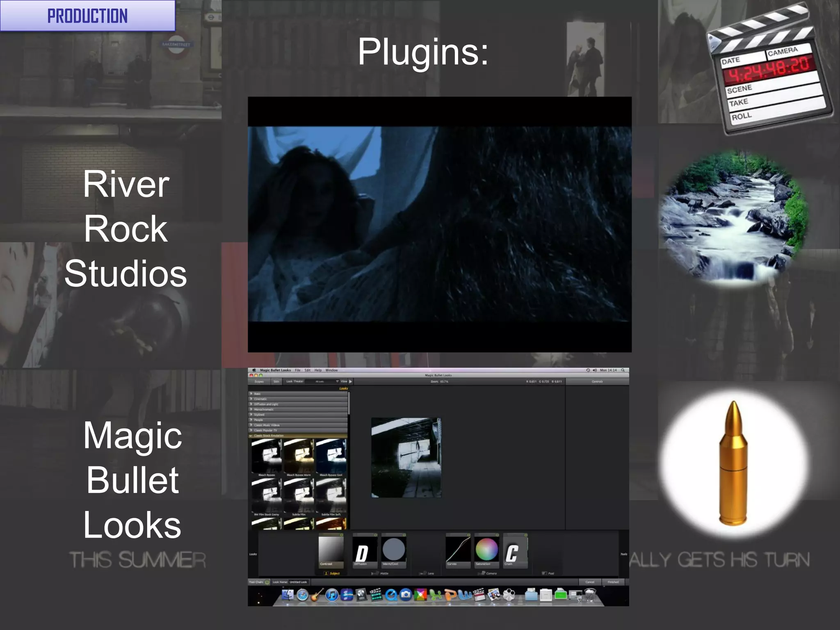
Task: Select the Diffusion tool card
Action: coord(365,550)
